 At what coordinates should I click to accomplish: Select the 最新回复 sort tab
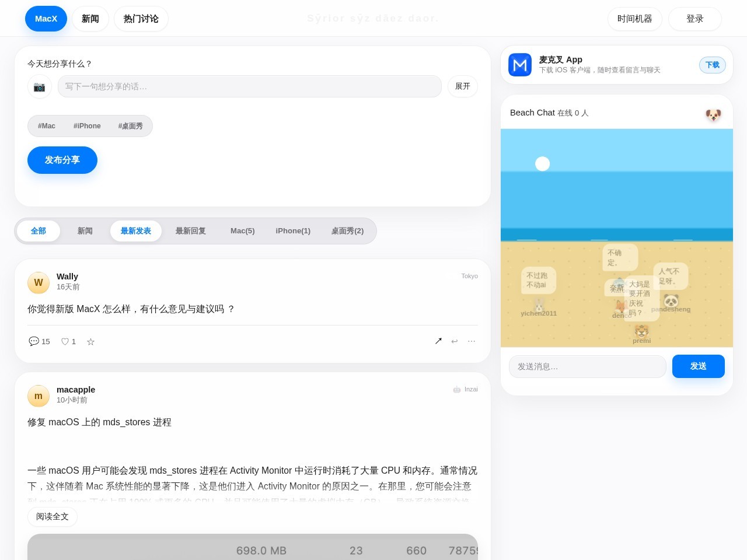pos(191,231)
